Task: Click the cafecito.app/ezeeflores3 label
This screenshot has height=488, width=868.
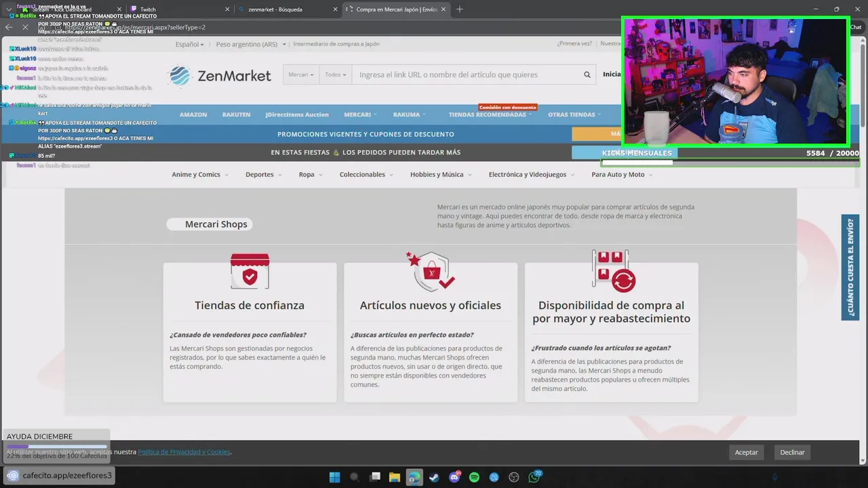Action: pyautogui.click(x=59, y=475)
